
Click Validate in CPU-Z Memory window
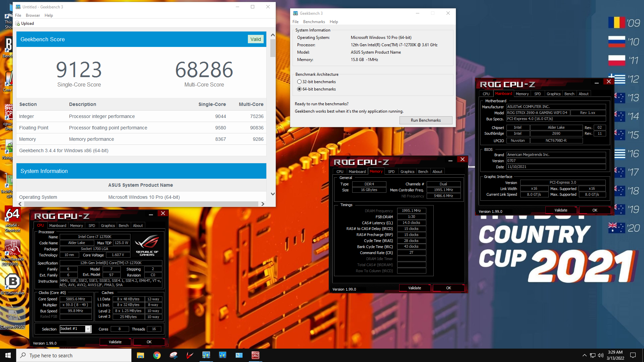pyautogui.click(x=415, y=288)
